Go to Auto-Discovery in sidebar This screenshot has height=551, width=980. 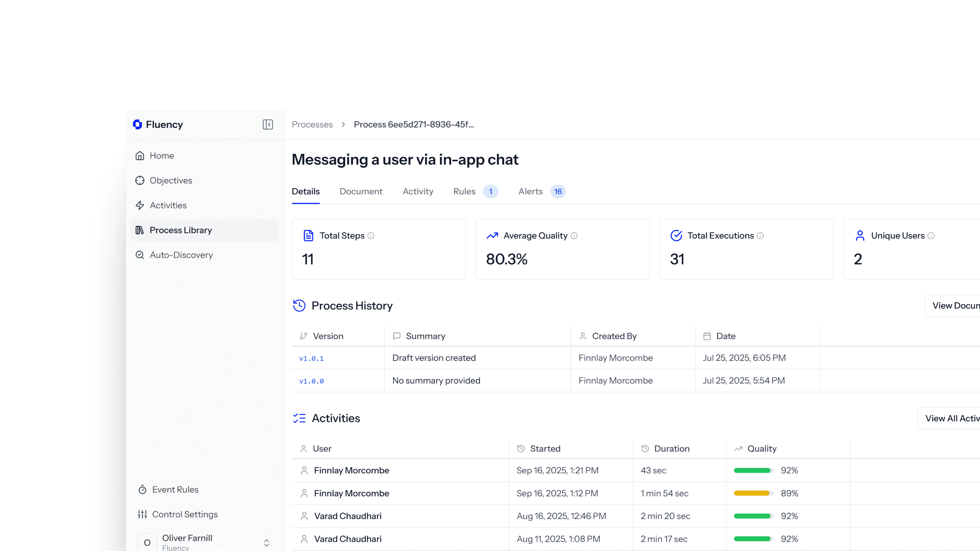coord(181,255)
